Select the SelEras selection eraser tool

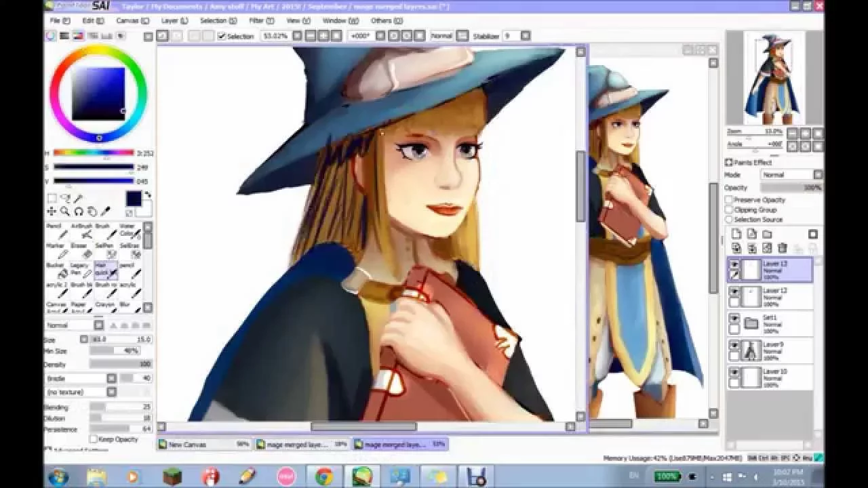[130, 251]
